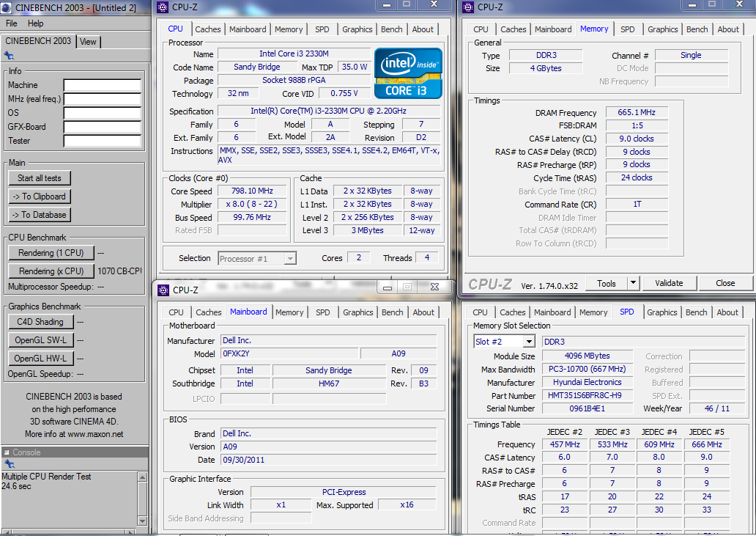Click the MHz (real freq.) input field
The image size is (756, 536).
click(x=103, y=100)
